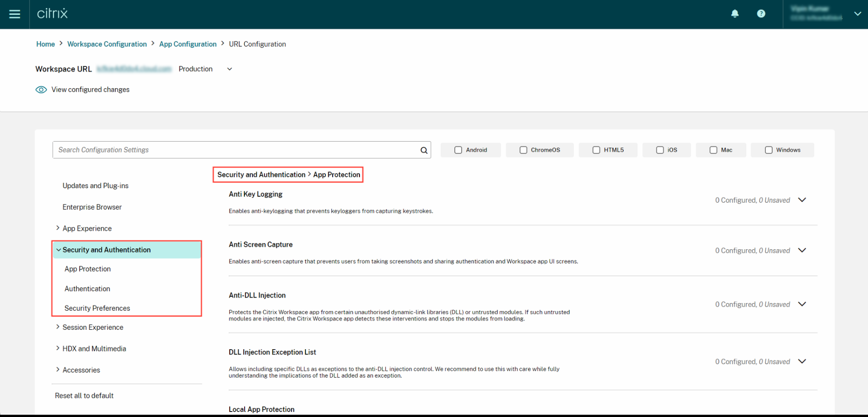868x417 pixels.
Task: Click the eye icon for View configured changes
Action: 41,90
